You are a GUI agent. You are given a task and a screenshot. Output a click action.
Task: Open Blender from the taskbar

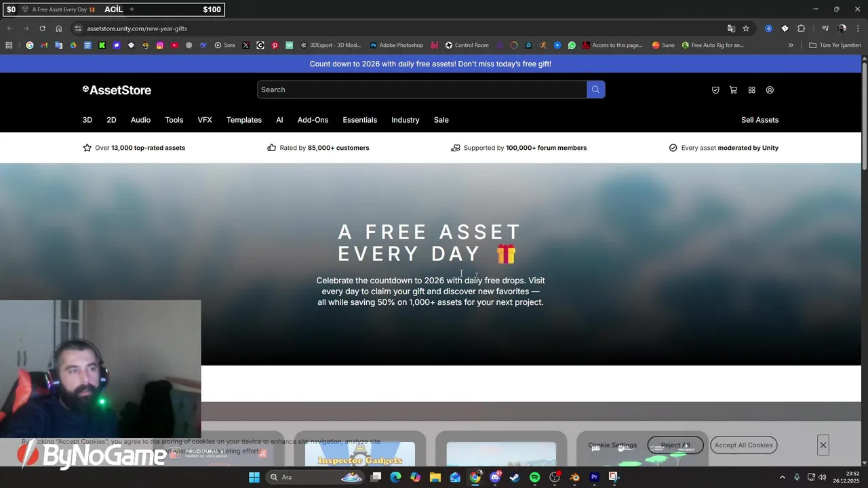(574, 477)
